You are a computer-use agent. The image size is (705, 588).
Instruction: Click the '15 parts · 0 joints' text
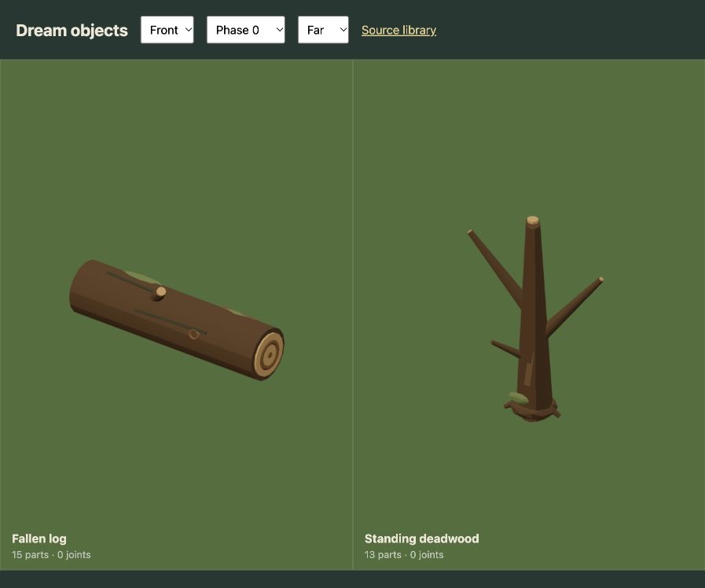point(51,555)
